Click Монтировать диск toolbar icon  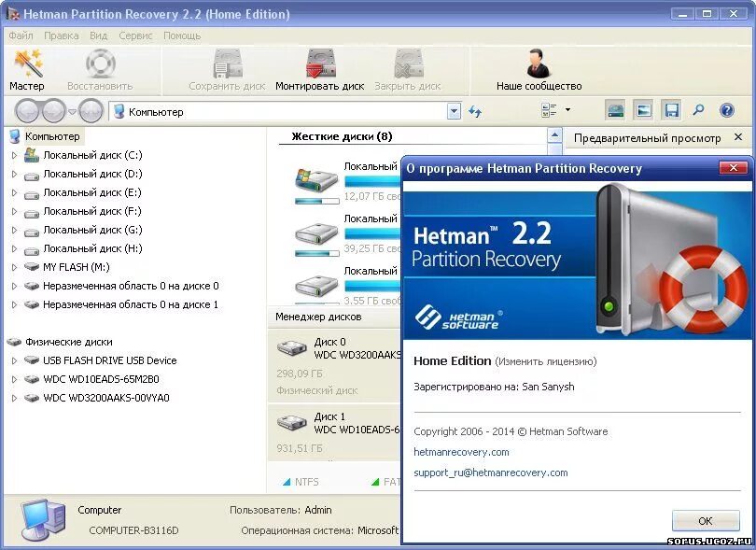click(x=319, y=70)
